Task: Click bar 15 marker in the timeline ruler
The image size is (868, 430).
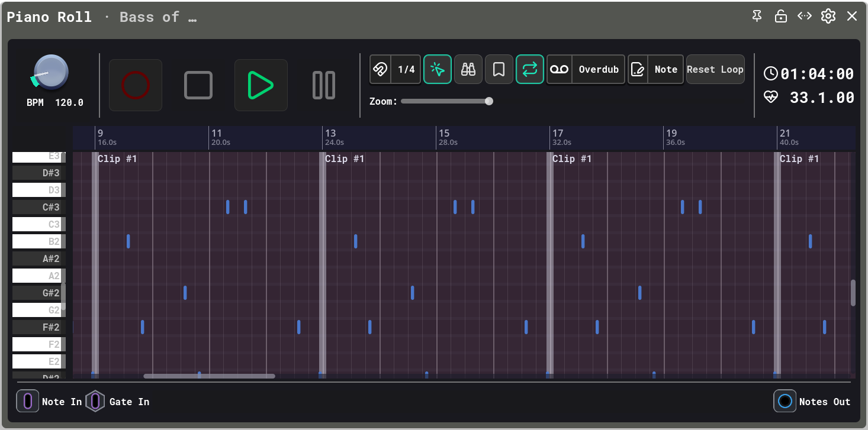Action: coord(444,133)
